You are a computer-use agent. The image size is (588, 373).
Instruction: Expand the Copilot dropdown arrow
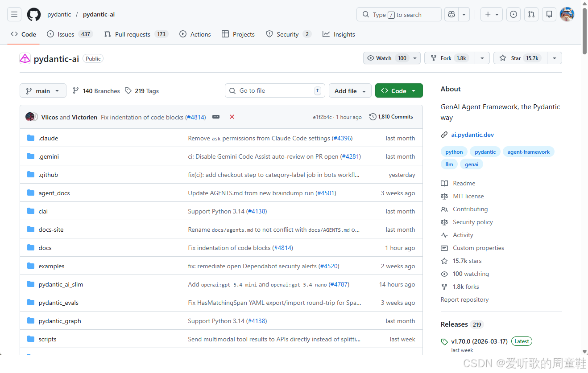click(x=464, y=14)
